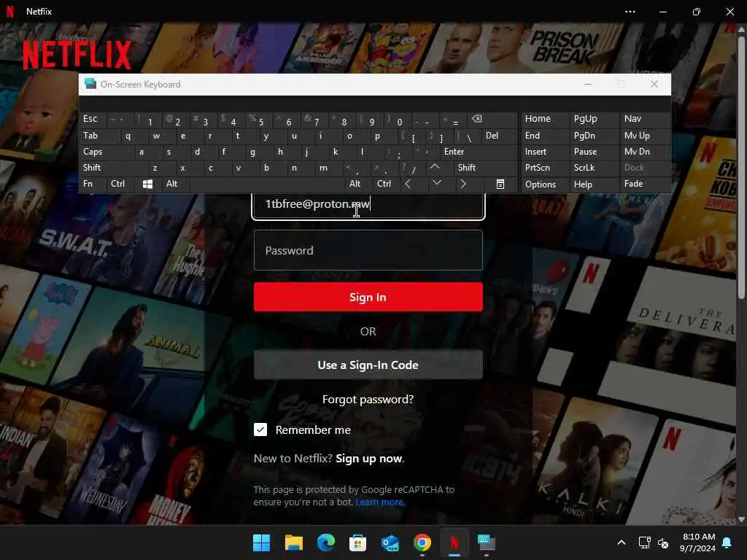The width and height of the screenshot is (747, 560).
Task: Click the right arrow key on On-Screen Keyboard
Action: pyautogui.click(x=463, y=184)
